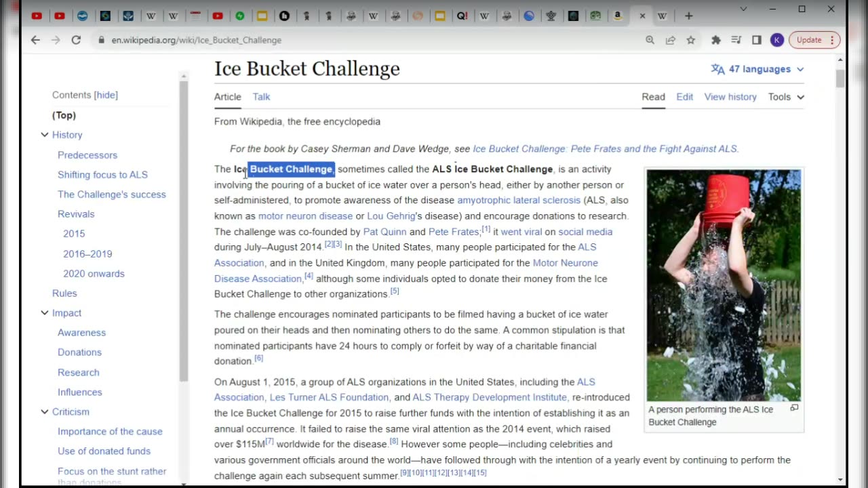Viewport: 868px width, 488px height.
Task: Click the Update button in Chrome
Action: [814, 40]
